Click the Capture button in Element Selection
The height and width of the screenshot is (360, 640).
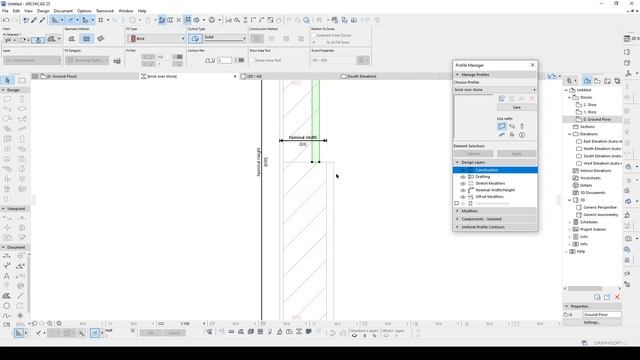tap(473, 153)
